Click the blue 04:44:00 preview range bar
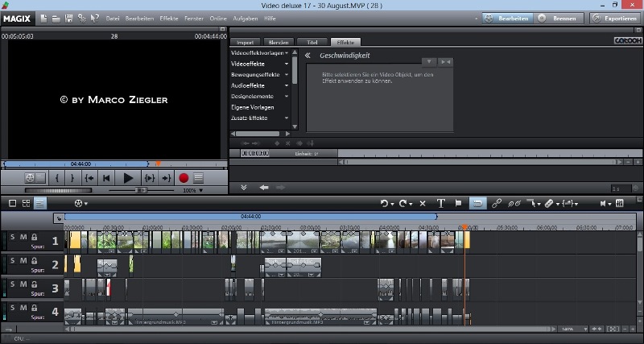This screenshot has width=644, height=344. pos(76,164)
